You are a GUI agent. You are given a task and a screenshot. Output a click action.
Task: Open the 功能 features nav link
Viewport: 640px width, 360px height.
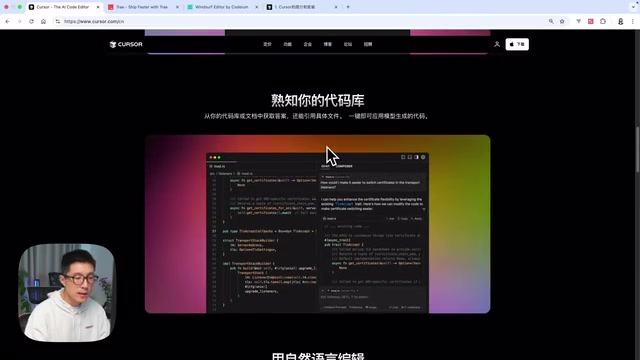click(x=287, y=44)
